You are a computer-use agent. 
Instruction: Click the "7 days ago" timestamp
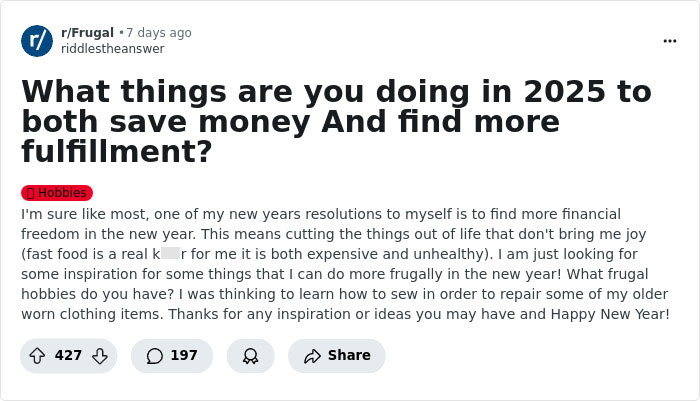tap(158, 33)
